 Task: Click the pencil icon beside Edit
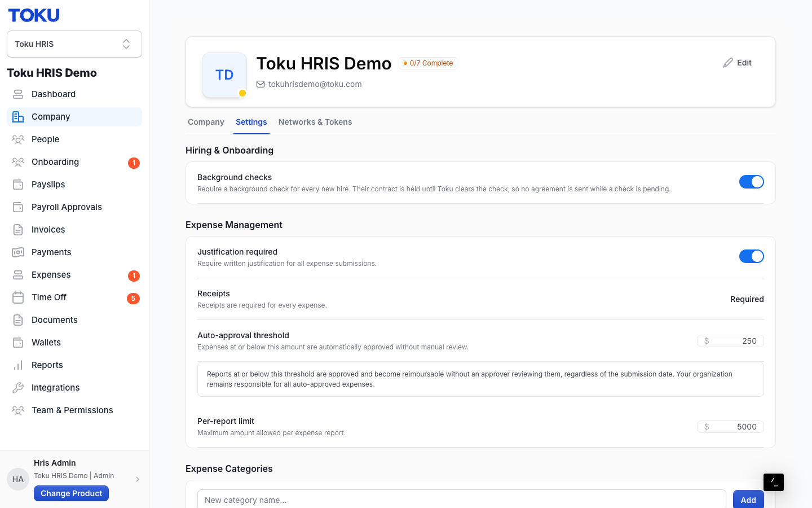point(728,63)
